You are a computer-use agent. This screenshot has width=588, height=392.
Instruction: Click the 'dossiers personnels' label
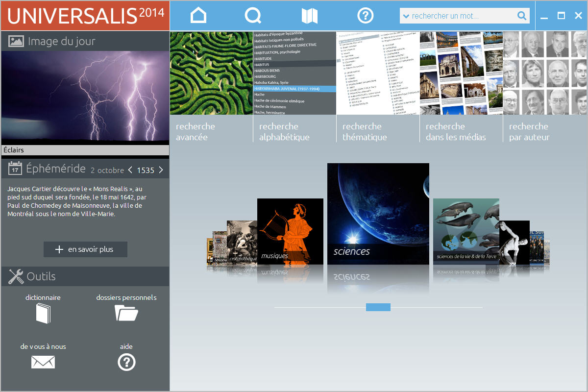coord(126,297)
